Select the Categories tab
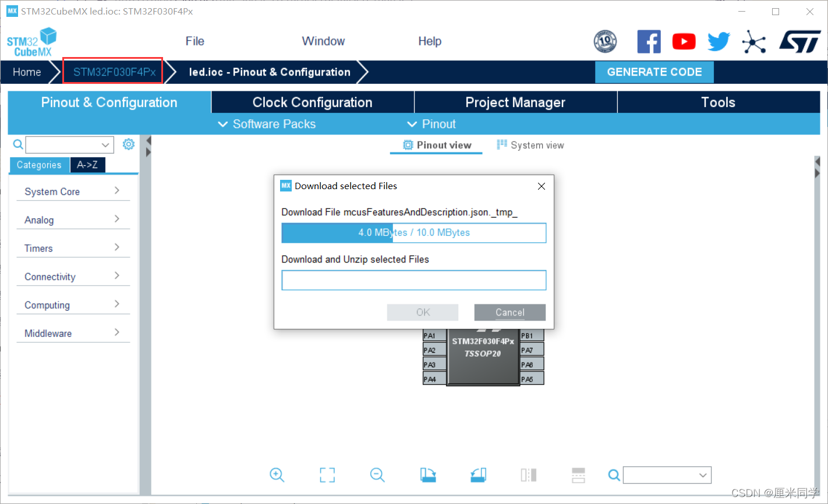828x504 pixels. (39, 165)
